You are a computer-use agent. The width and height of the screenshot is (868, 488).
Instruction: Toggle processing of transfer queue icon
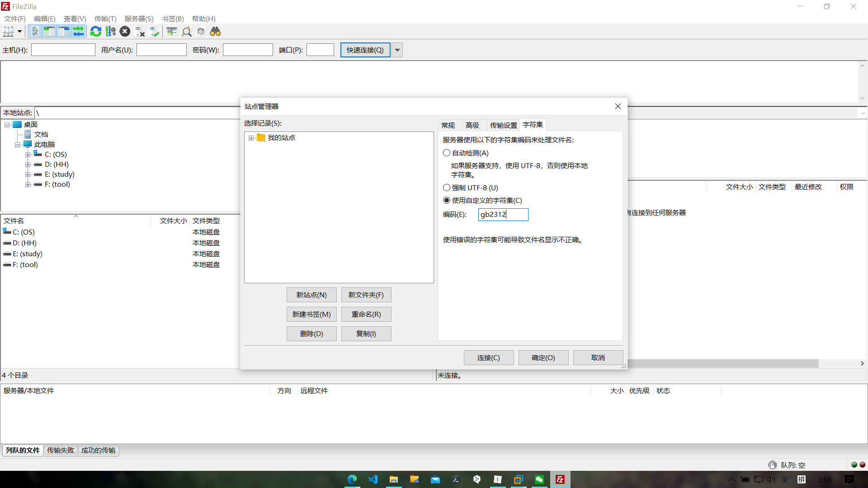(x=110, y=32)
